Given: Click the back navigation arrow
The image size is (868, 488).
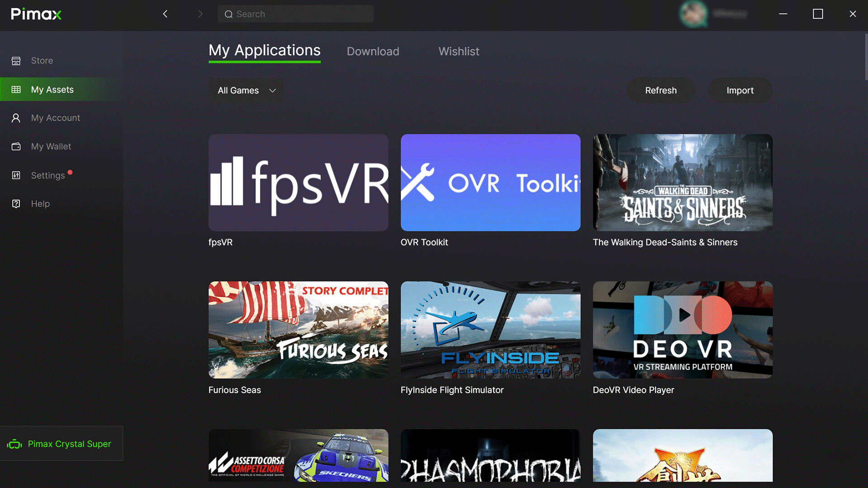Looking at the screenshot, I should [165, 14].
